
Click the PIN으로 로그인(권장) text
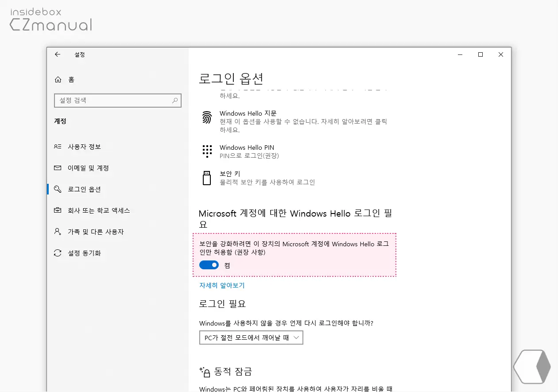click(249, 156)
